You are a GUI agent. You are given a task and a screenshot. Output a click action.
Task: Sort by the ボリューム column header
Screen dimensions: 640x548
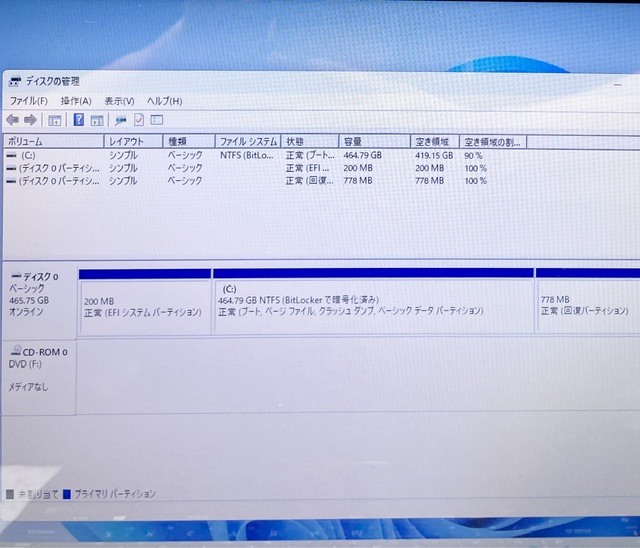(53, 142)
